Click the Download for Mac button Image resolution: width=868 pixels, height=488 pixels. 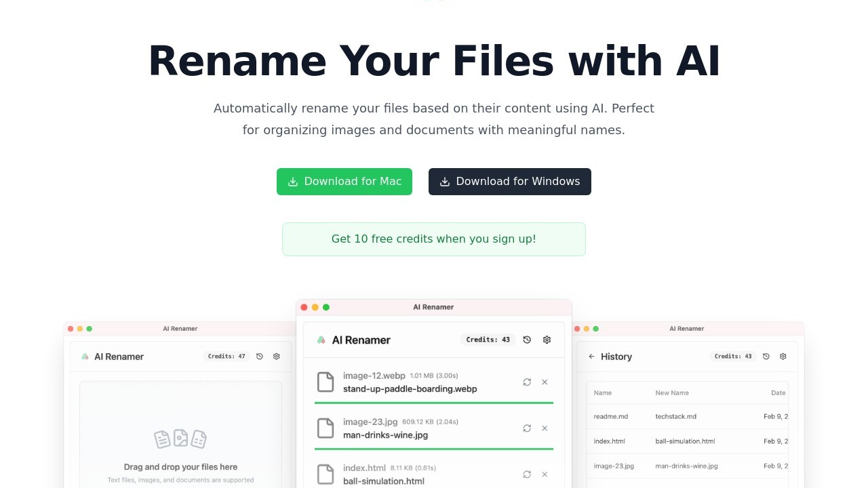[344, 182]
